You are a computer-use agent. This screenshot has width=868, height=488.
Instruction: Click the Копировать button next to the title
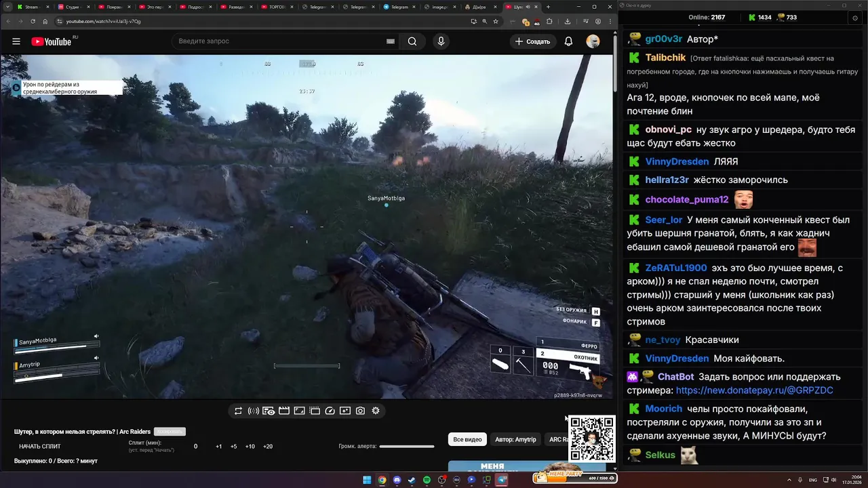pyautogui.click(x=170, y=432)
